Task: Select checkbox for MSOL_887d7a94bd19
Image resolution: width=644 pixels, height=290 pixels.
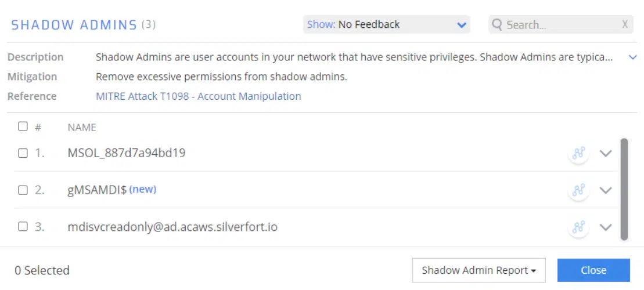Action: (23, 154)
